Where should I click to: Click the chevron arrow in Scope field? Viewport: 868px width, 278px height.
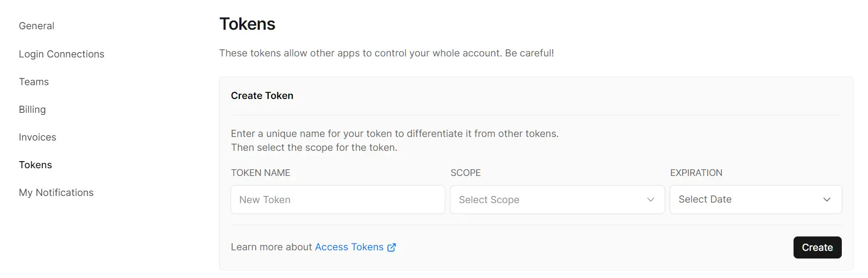click(651, 200)
